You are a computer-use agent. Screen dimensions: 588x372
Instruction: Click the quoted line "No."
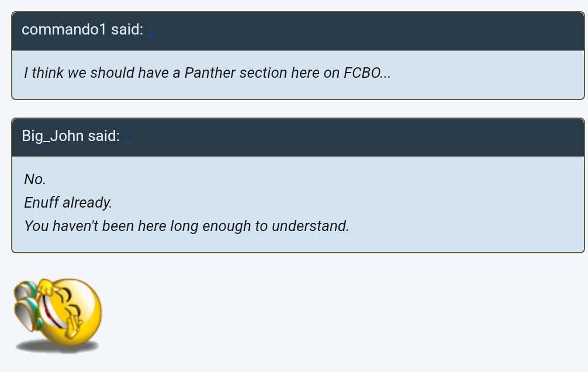35,179
